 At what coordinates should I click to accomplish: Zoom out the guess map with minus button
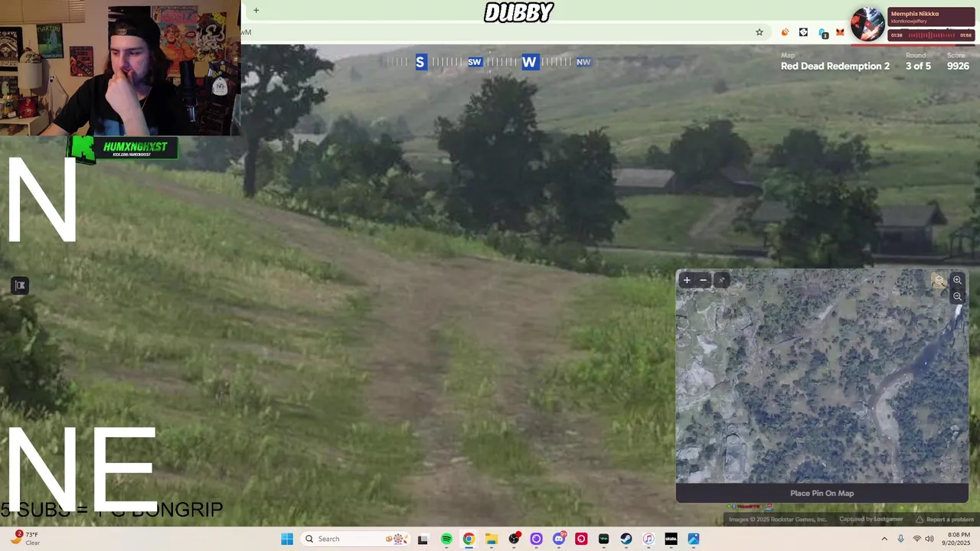click(x=704, y=280)
